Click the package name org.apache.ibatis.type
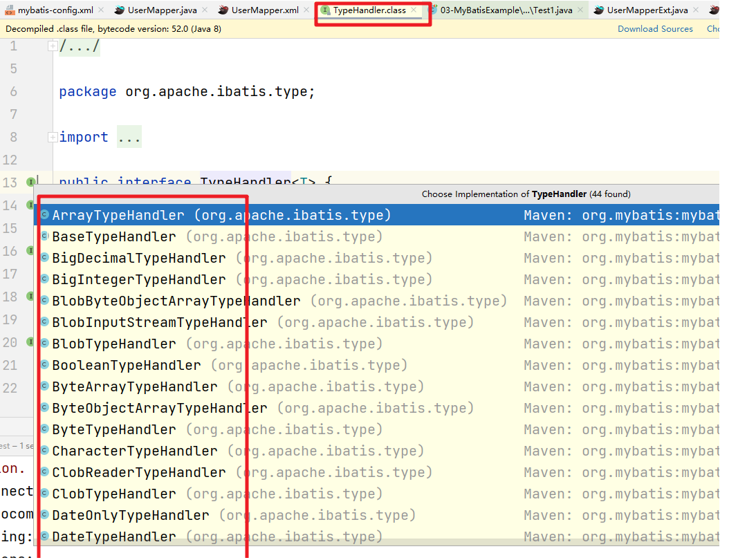This screenshot has height=560, width=729. 216,91
